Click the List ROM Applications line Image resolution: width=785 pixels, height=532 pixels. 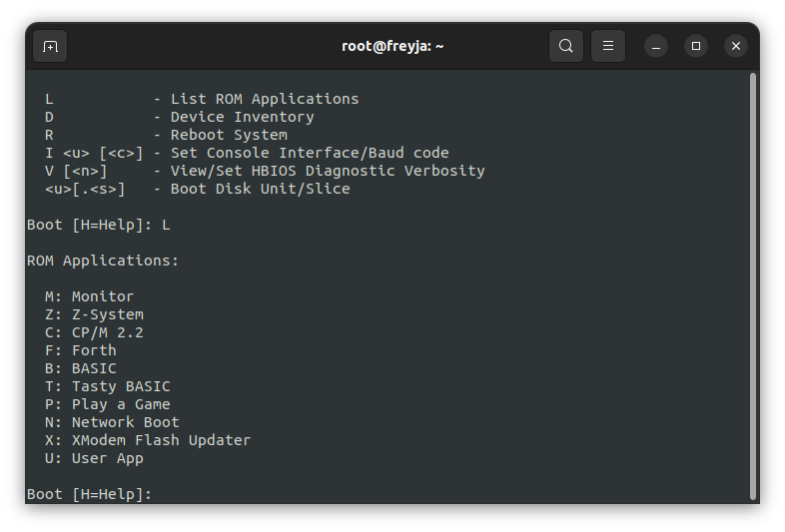tap(202, 99)
